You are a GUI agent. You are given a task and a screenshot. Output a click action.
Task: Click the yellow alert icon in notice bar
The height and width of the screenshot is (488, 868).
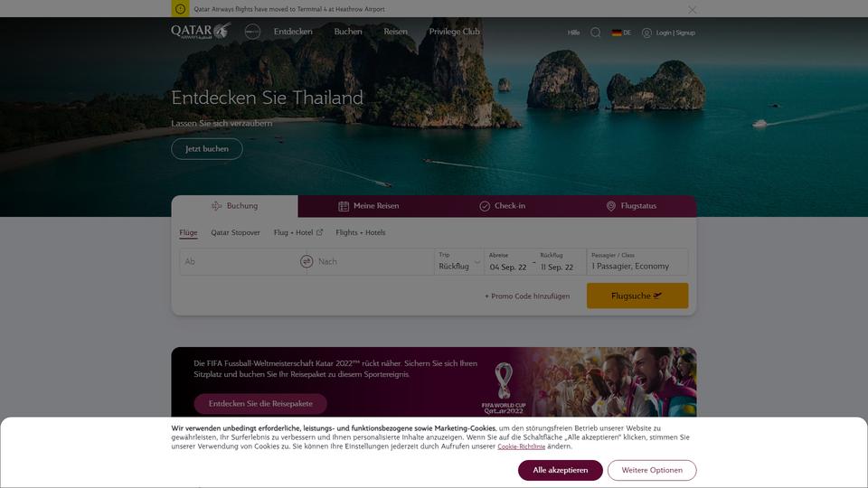pos(180,9)
